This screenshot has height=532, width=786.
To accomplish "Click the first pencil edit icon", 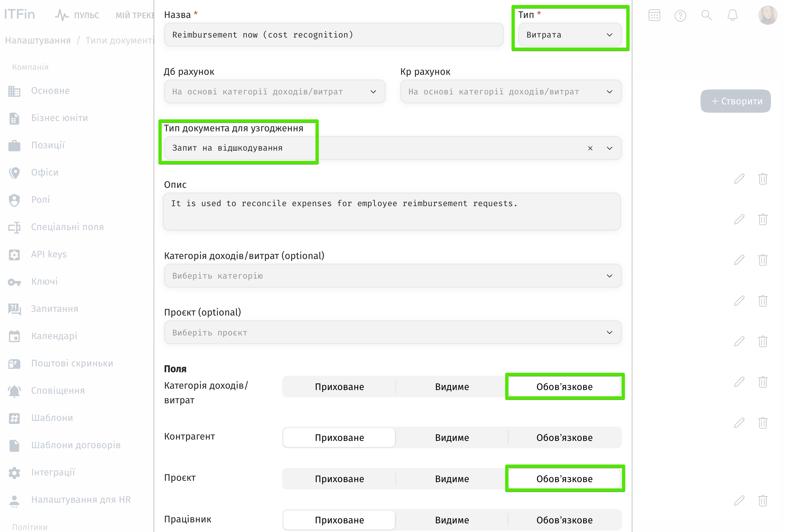I will coord(739,179).
